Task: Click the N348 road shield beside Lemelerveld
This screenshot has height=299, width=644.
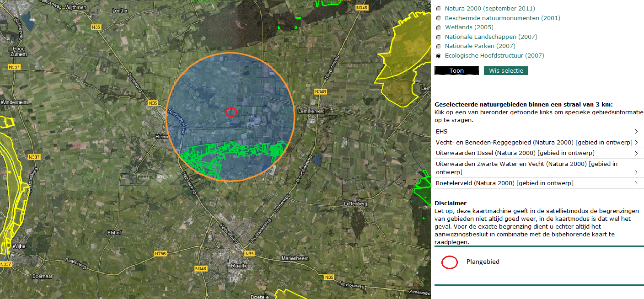Action: click(320, 92)
